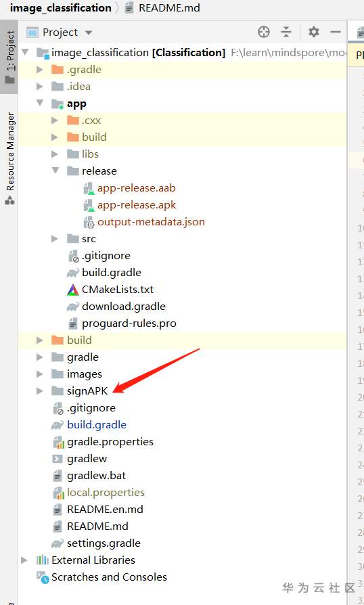Open the Project view dropdown
Image resolution: width=364 pixels, height=605 pixels.
pos(89,32)
